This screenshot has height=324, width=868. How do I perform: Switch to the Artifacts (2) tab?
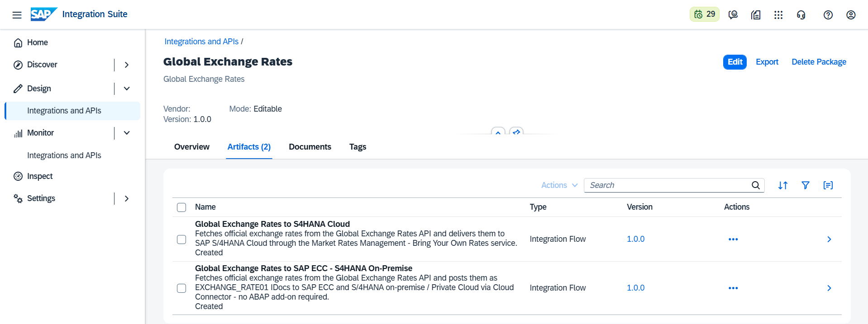pyautogui.click(x=249, y=147)
